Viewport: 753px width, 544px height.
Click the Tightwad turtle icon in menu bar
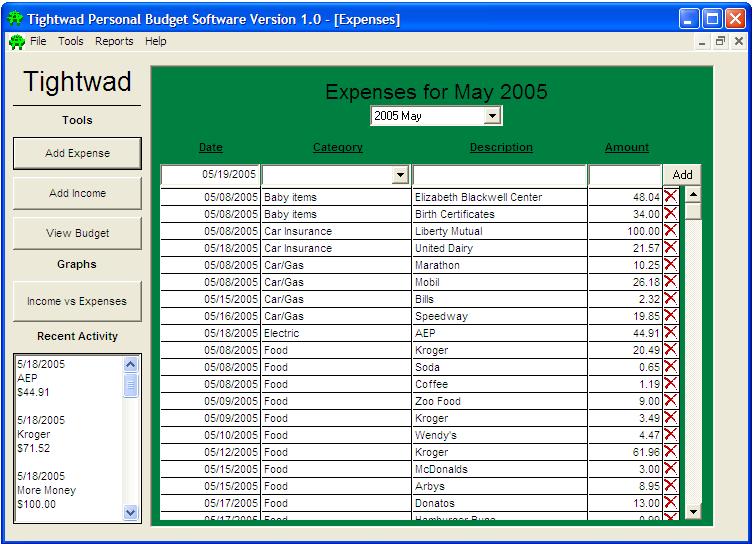[16, 42]
